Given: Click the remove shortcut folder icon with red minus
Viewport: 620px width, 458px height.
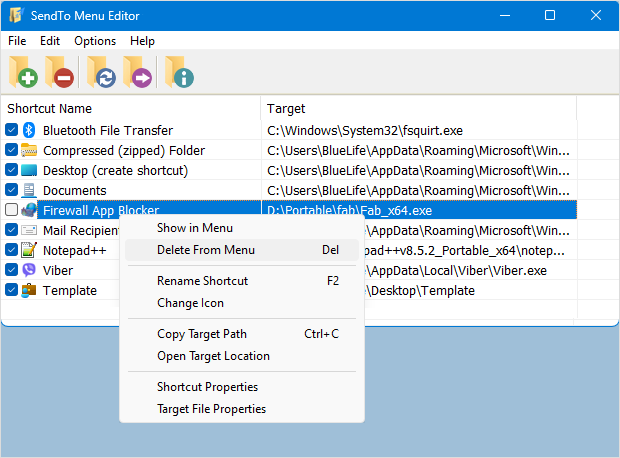Looking at the screenshot, I should tap(60, 72).
